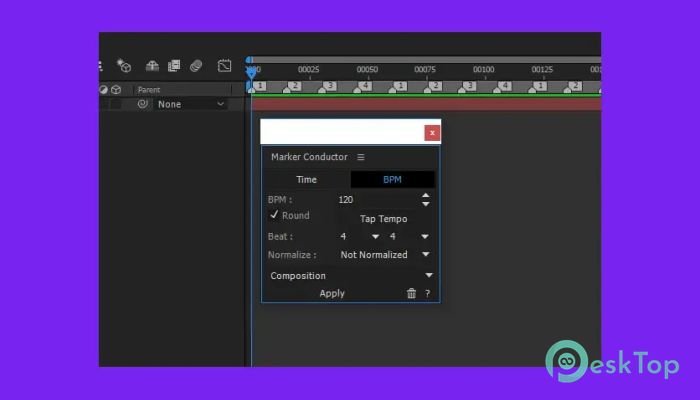Click 00100 on the time ruler
The width and height of the screenshot is (700, 400).
483,70
